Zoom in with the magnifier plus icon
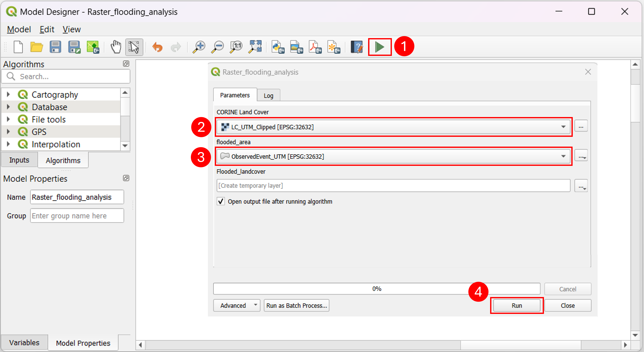Viewport: 644px width, 352px height. pos(199,47)
